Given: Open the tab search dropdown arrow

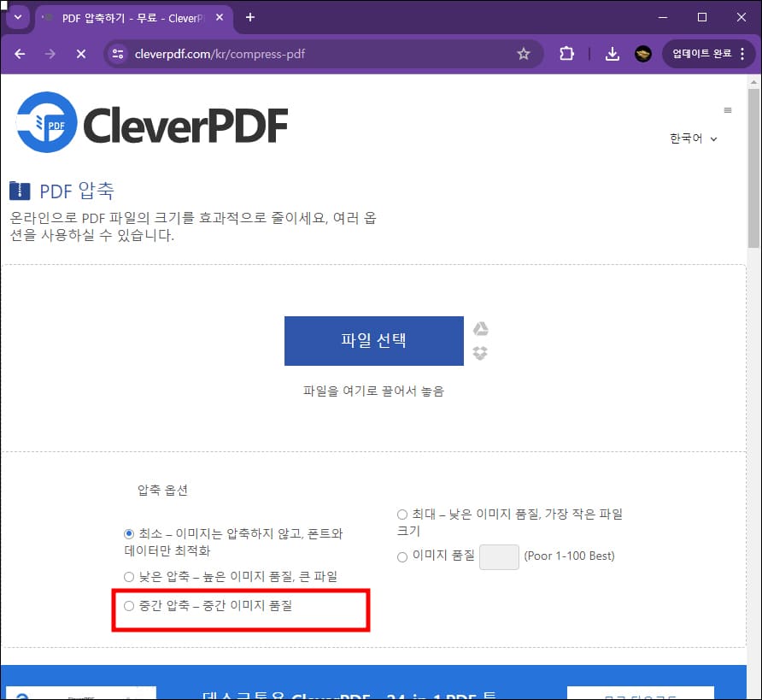Looking at the screenshot, I should pyautogui.click(x=18, y=17).
